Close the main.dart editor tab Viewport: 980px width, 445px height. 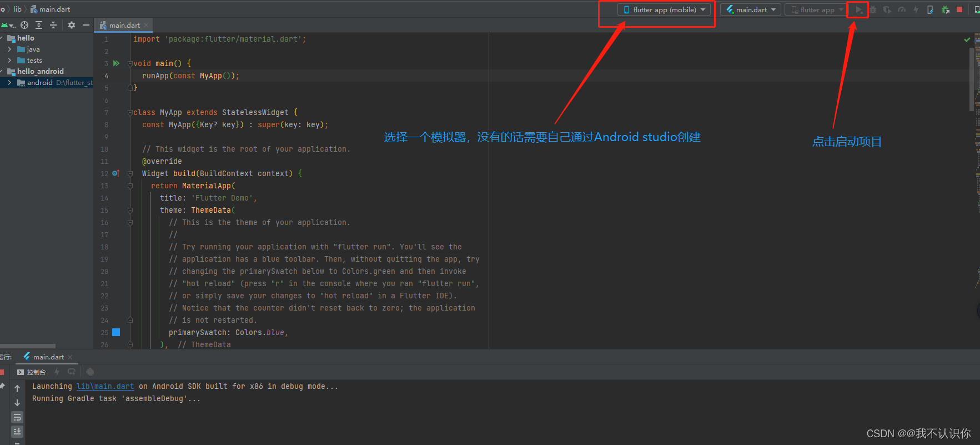146,25
